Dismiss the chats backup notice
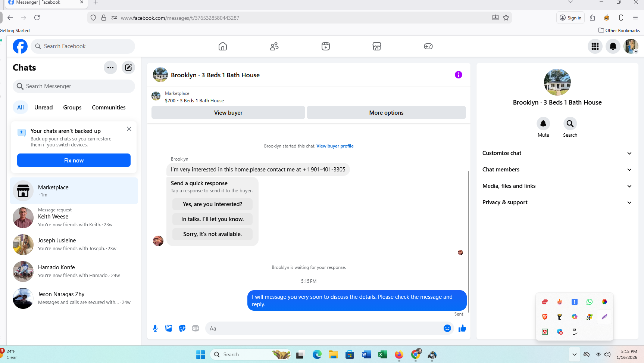 click(x=129, y=129)
